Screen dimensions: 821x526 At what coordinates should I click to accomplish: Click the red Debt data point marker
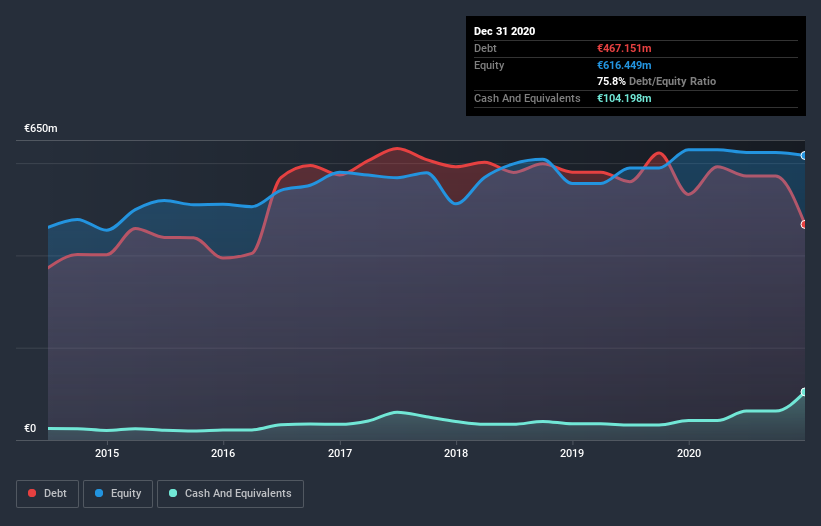coord(804,225)
